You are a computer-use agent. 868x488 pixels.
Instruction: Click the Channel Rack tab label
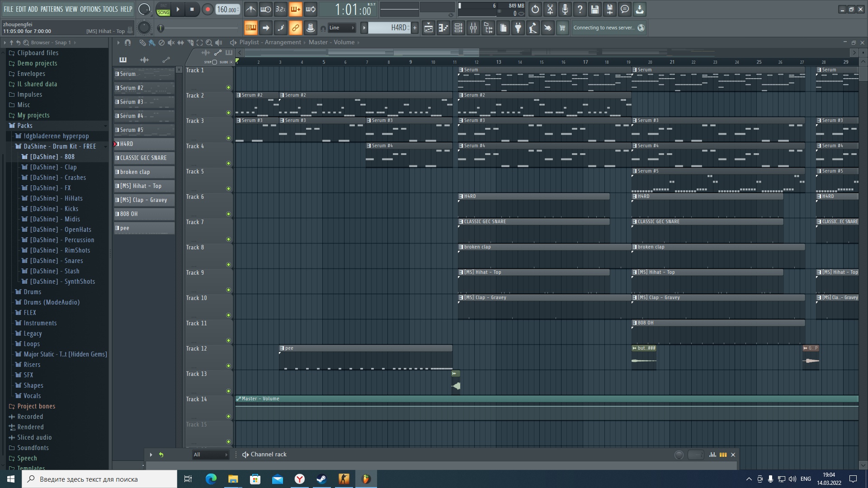[x=268, y=454]
